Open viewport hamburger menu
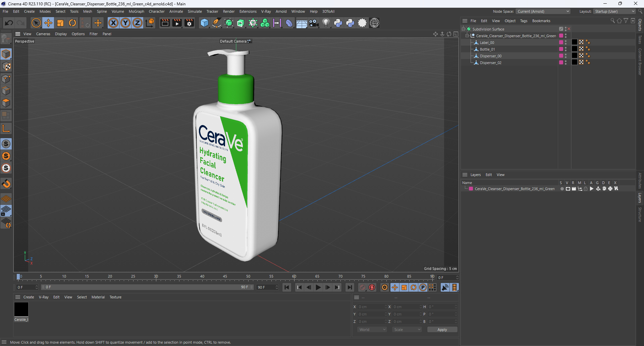This screenshot has width=644, height=346. [x=18, y=34]
